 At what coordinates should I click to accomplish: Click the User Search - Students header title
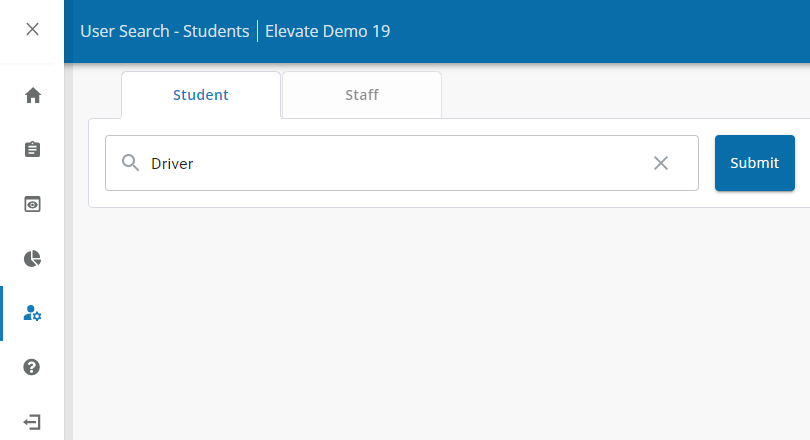165,32
